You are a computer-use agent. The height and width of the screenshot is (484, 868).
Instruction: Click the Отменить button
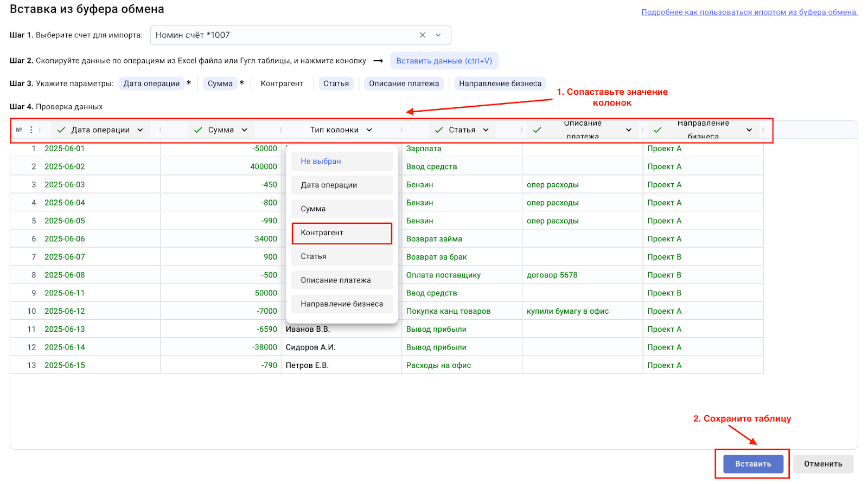(x=822, y=464)
